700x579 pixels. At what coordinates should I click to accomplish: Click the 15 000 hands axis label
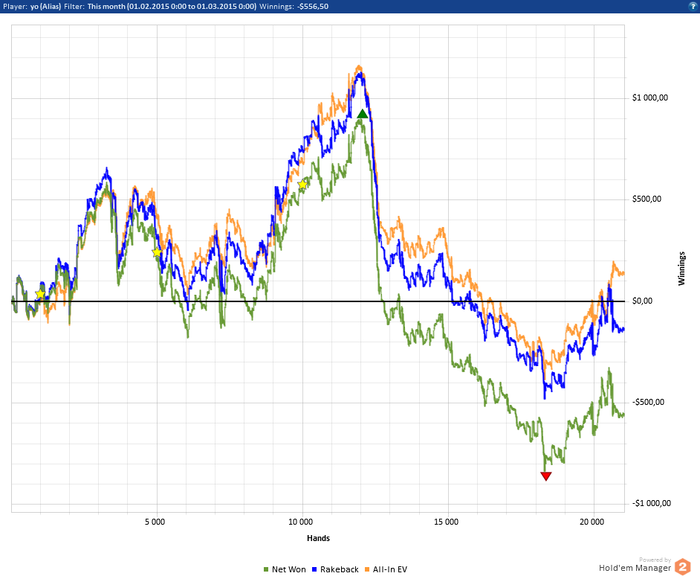point(446,522)
